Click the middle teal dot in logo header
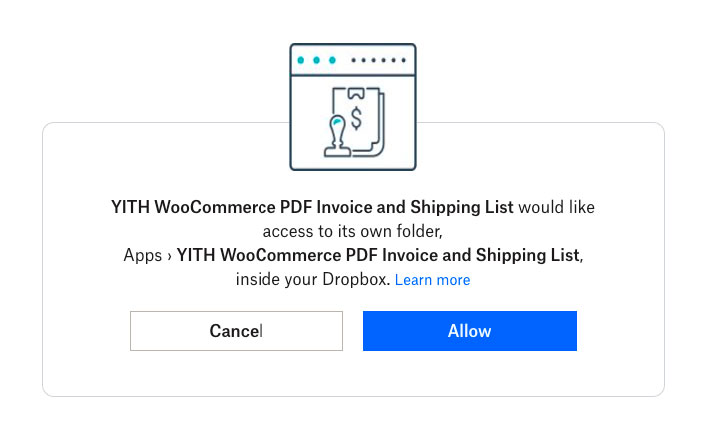704x427 pixels. [x=317, y=60]
